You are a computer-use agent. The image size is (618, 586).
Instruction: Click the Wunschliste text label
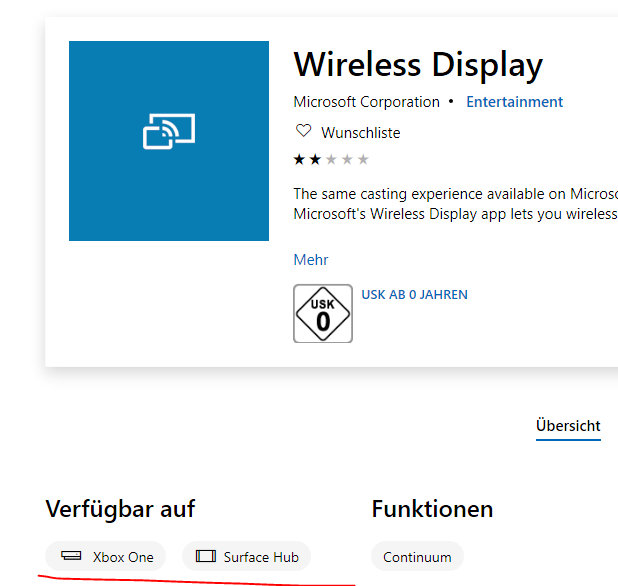(361, 133)
